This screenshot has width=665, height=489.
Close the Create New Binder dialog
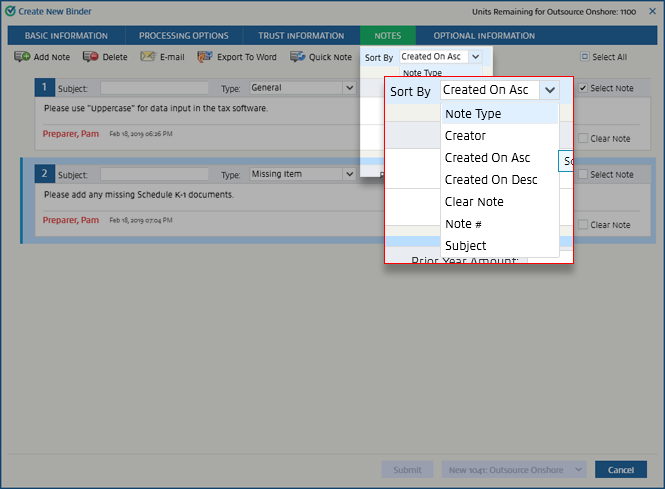click(652, 11)
